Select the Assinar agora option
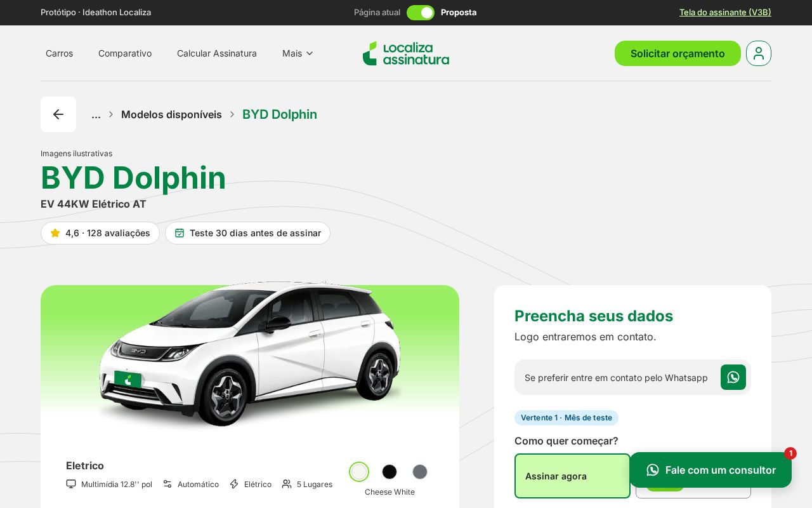This screenshot has height=508, width=812. [x=572, y=476]
